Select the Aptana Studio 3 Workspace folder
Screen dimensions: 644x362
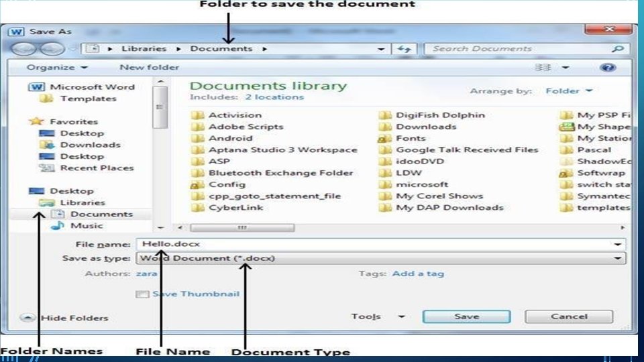283,149
